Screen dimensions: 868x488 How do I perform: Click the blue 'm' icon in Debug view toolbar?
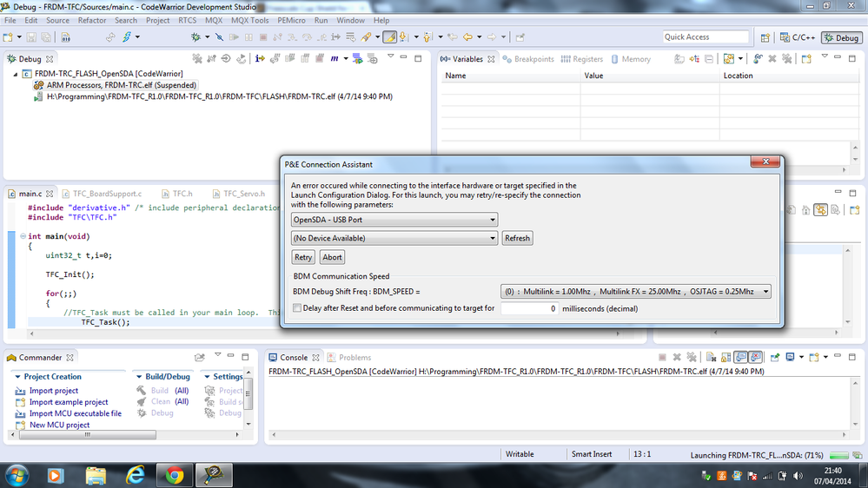[335, 59]
